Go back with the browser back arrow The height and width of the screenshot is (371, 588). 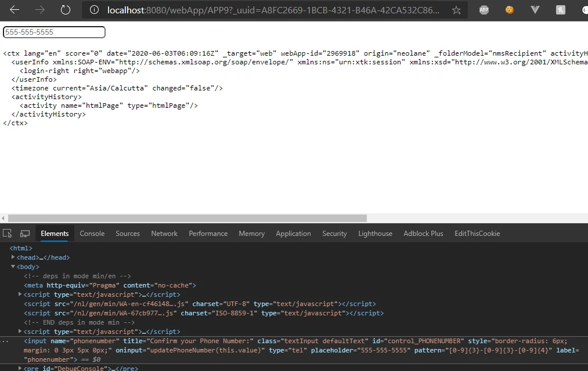[15, 10]
